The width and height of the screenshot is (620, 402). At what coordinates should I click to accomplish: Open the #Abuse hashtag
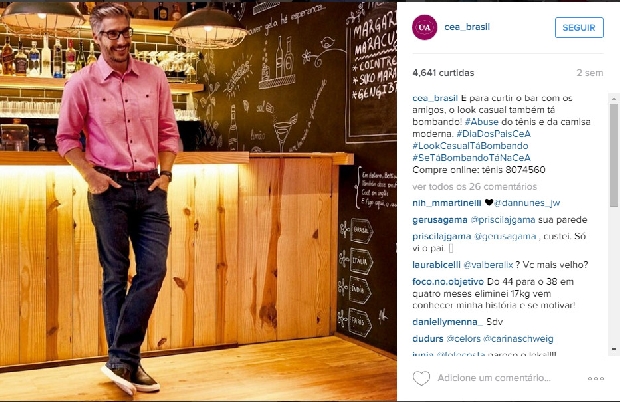pyautogui.click(x=481, y=122)
